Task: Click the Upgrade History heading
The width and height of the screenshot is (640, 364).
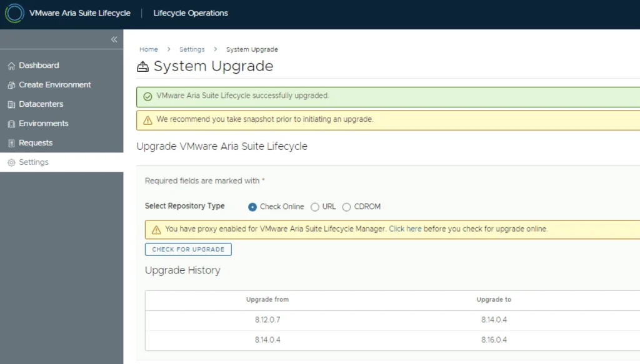Action: pyautogui.click(x=182, y=270)
